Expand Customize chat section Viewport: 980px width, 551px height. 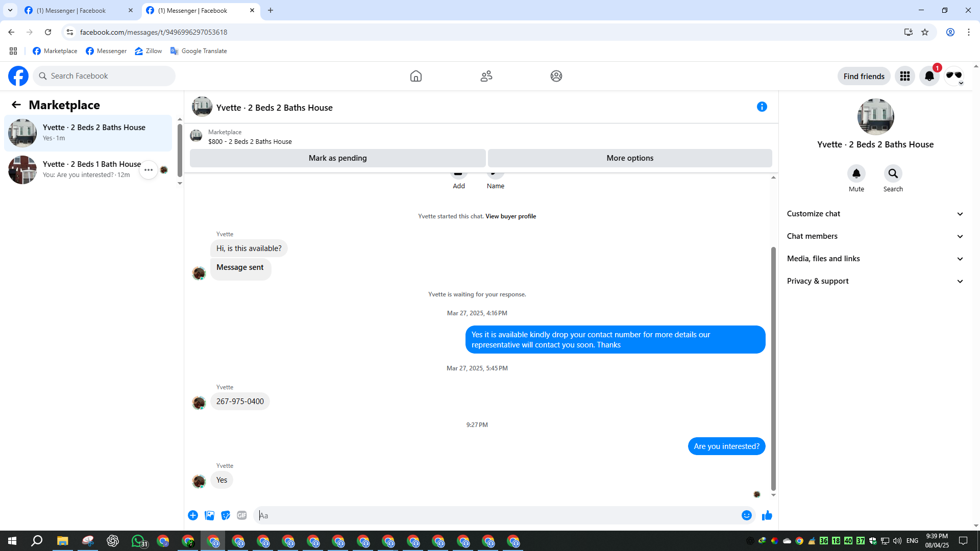point(875,214)
